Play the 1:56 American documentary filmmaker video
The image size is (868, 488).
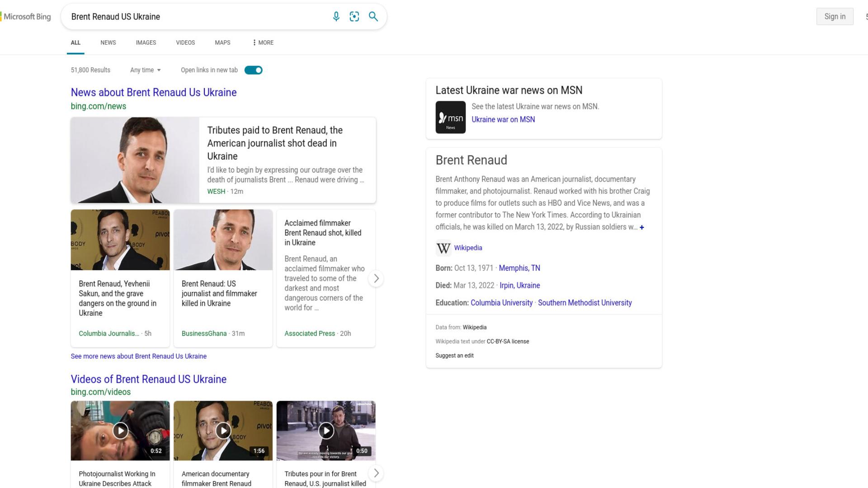[223, 431]
